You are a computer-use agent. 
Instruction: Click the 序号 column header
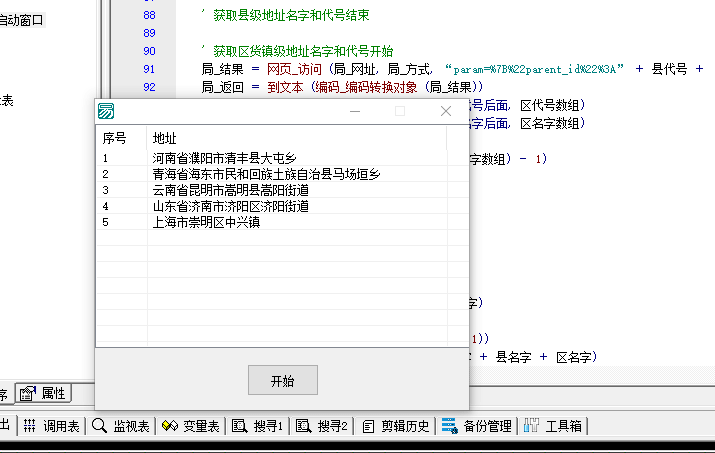tap(121, 138)
